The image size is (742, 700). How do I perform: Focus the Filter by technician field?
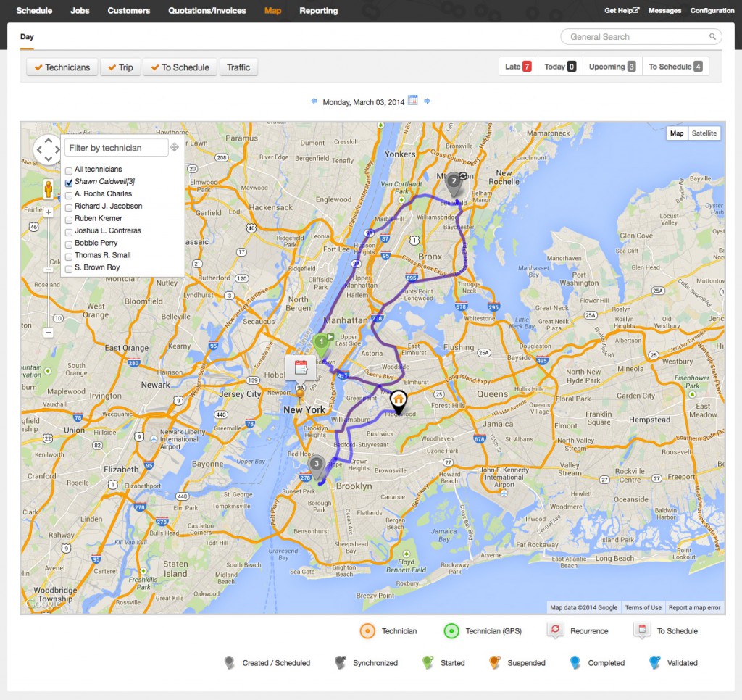click(x=117, y=148)
